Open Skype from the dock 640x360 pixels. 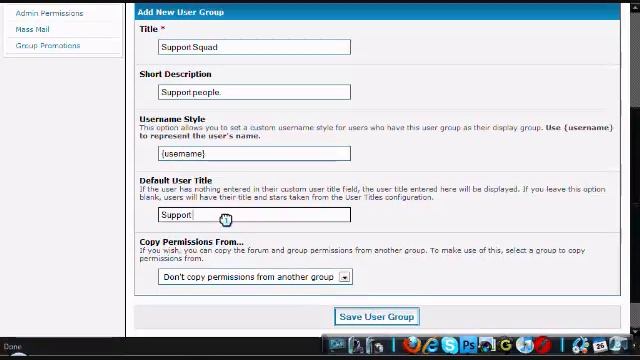(x=449, y=345)
